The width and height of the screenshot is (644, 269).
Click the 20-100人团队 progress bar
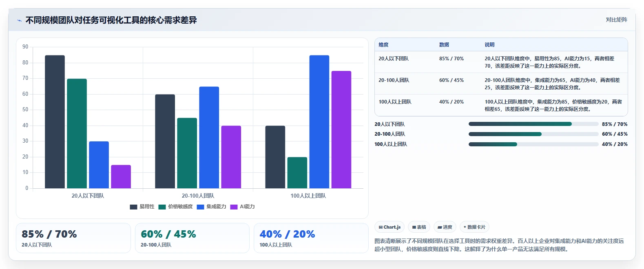tap(533, 134)
